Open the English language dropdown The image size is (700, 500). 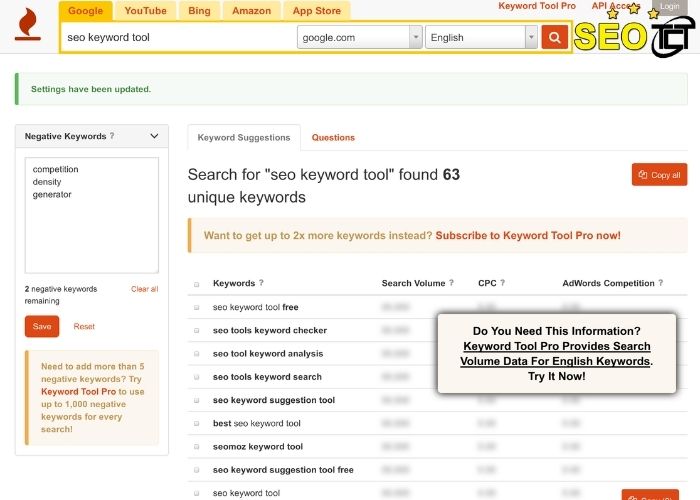point(481,37)
